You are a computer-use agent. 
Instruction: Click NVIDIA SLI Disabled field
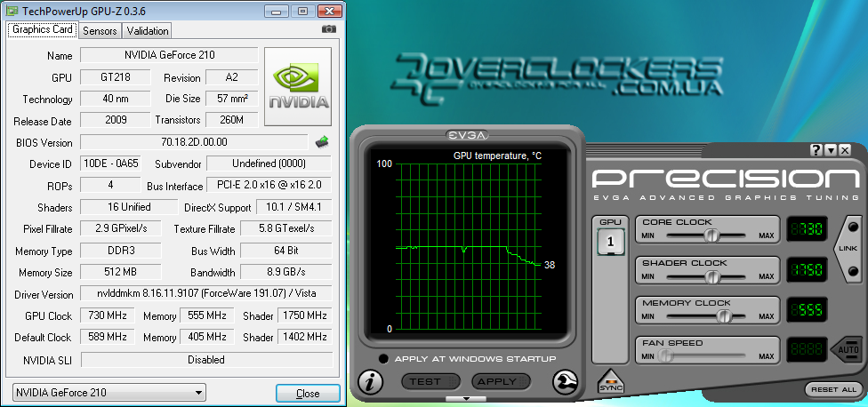pyautogui.click(x=206, y=359)
